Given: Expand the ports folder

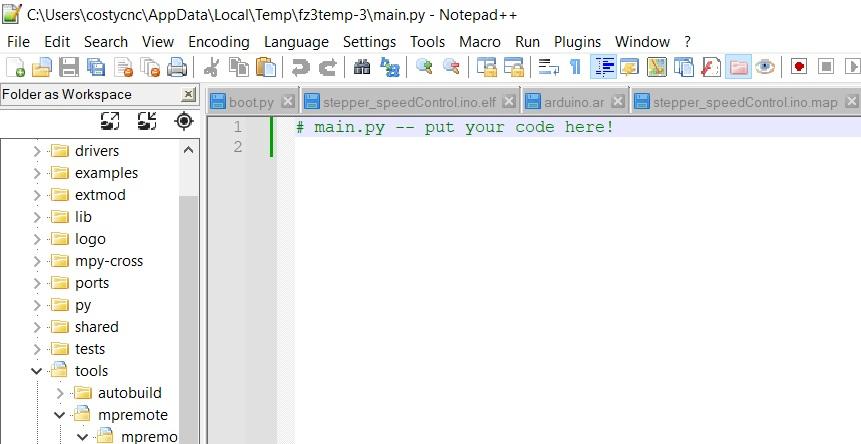Looking at the screenshot, I should (37, 283).
